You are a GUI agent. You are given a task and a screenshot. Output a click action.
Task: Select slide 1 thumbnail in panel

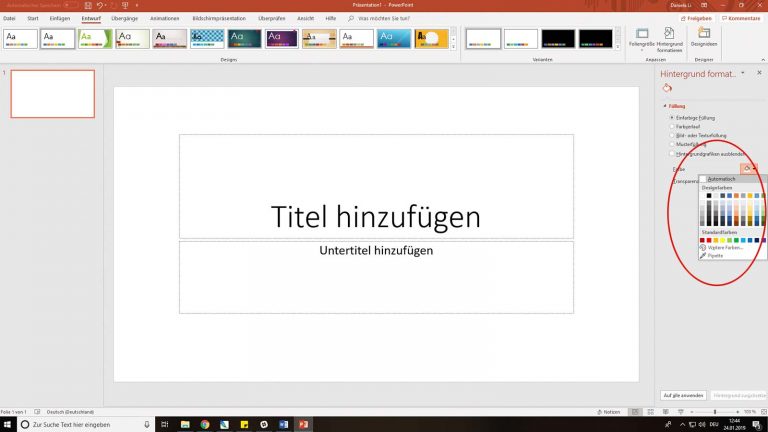point(52,94)
